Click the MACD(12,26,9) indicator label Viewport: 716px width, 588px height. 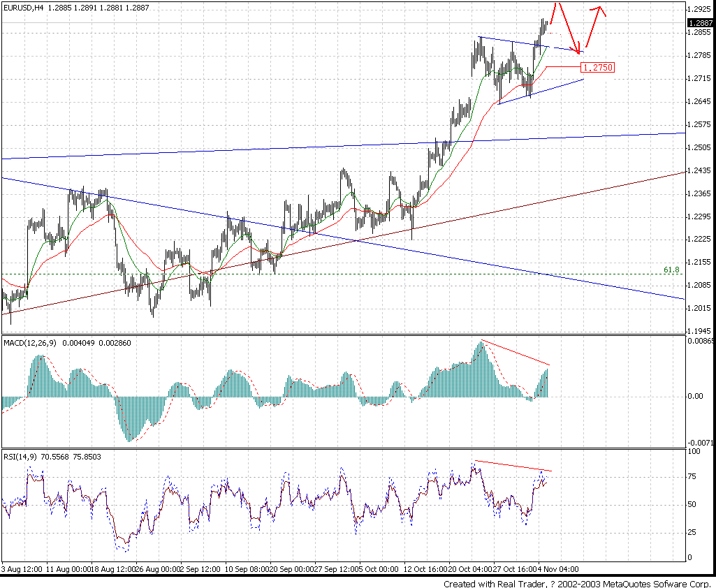pos(29,343)
